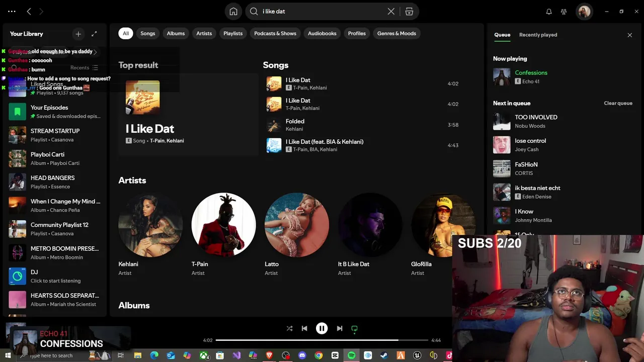Open the T-Pain artist result

(x=223, y=235)
